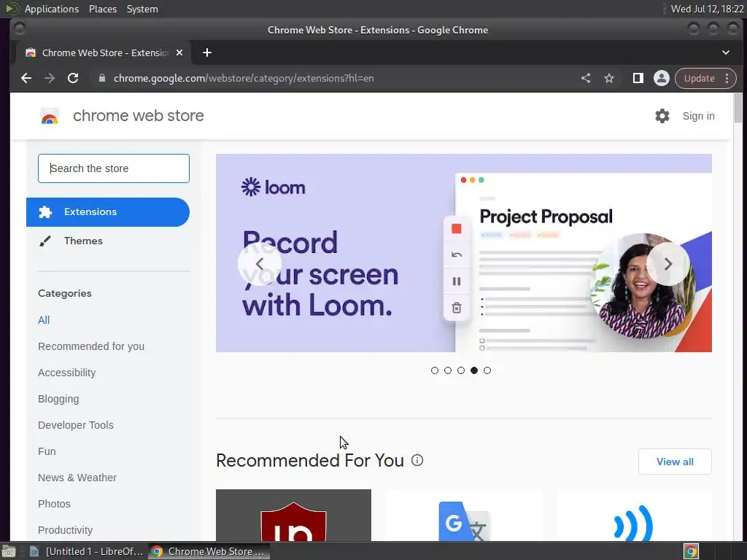Click the show desktop icon in taskbar

[9, 551]
